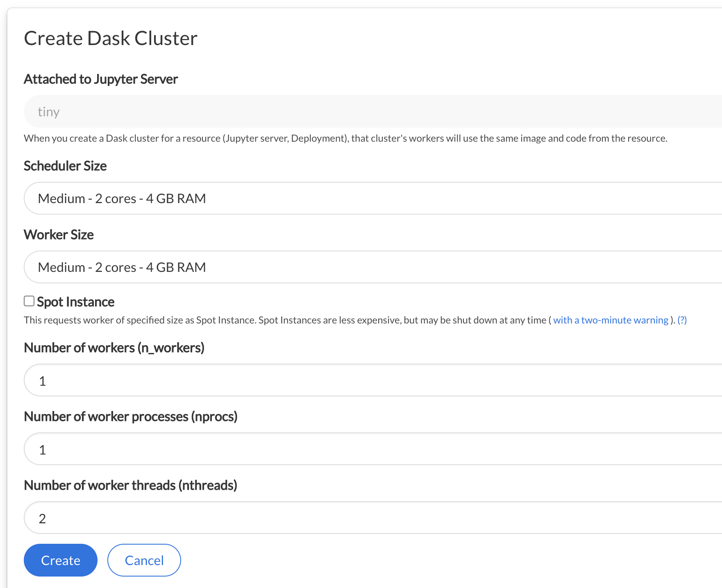The height and width of the screenshot is (588, 722).
Task: Click the disabled 'tiny' Jupyter server field
Action: click(373, 111)
